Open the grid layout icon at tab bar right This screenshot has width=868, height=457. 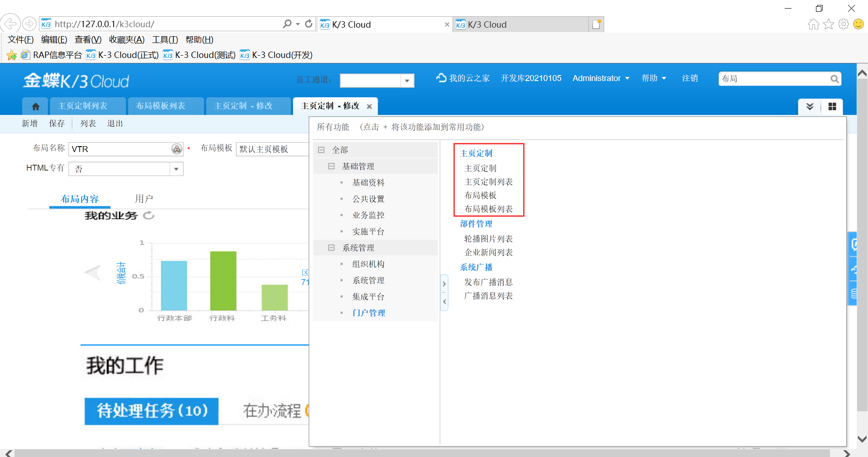(832, 106)
